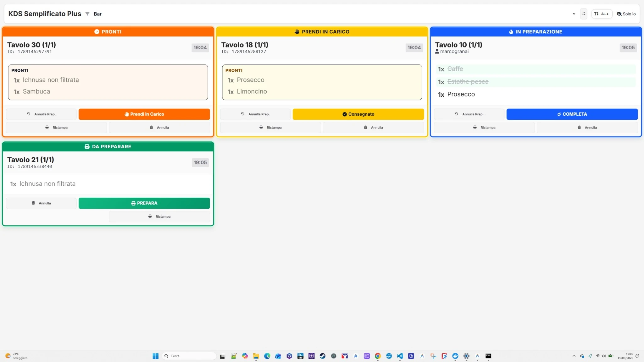Show hidden system tray icons
The height and width of the screenshot is (362, 644).
(574, 356)
